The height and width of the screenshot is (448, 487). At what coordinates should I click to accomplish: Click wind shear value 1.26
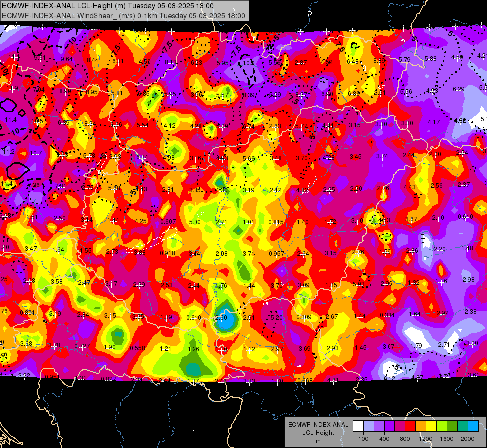click(194, 349)
